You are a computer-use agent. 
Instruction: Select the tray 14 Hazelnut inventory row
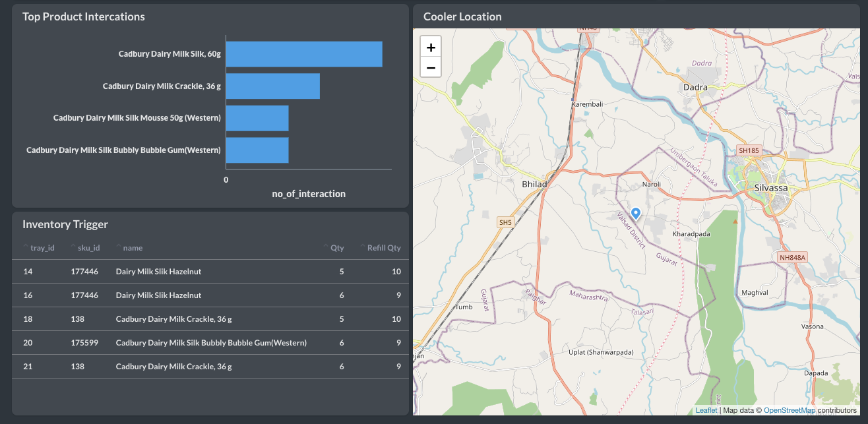click(210, 272)
